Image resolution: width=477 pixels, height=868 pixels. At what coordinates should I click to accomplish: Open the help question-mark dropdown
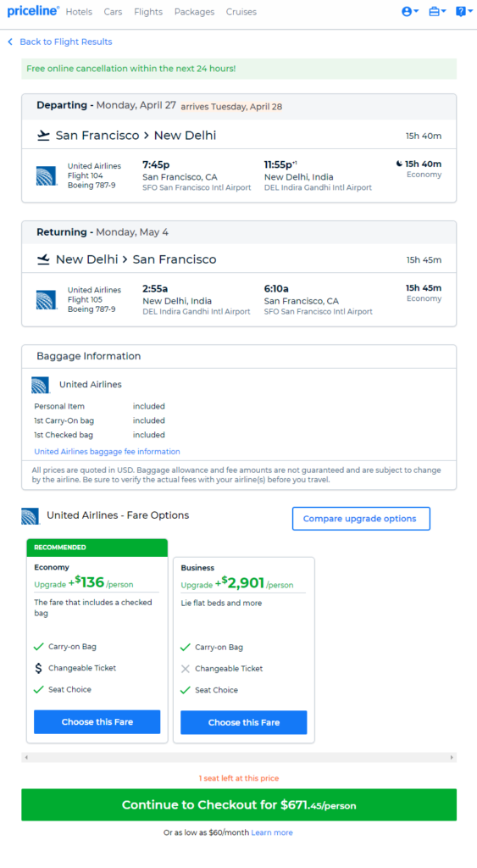463,12
